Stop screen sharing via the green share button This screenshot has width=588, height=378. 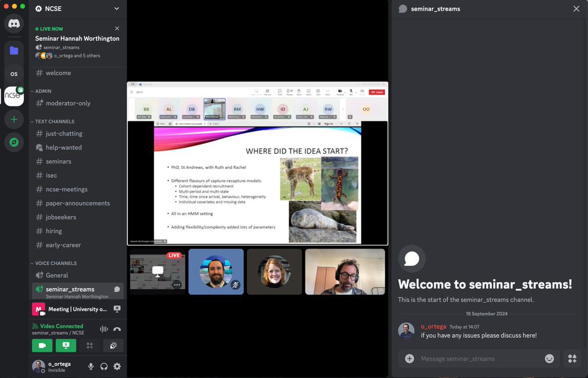[x=66, y=346]
